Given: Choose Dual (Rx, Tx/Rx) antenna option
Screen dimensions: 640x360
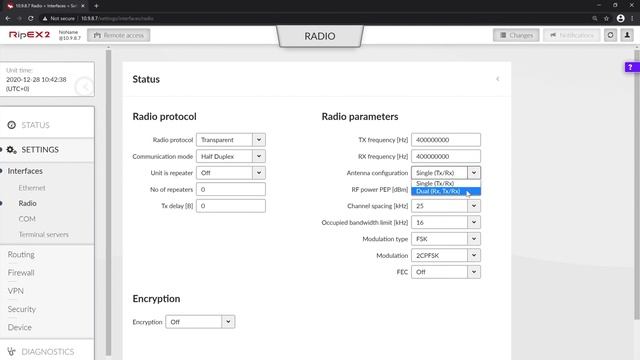Looking at the screenshot, I should (x=446, y=191).
